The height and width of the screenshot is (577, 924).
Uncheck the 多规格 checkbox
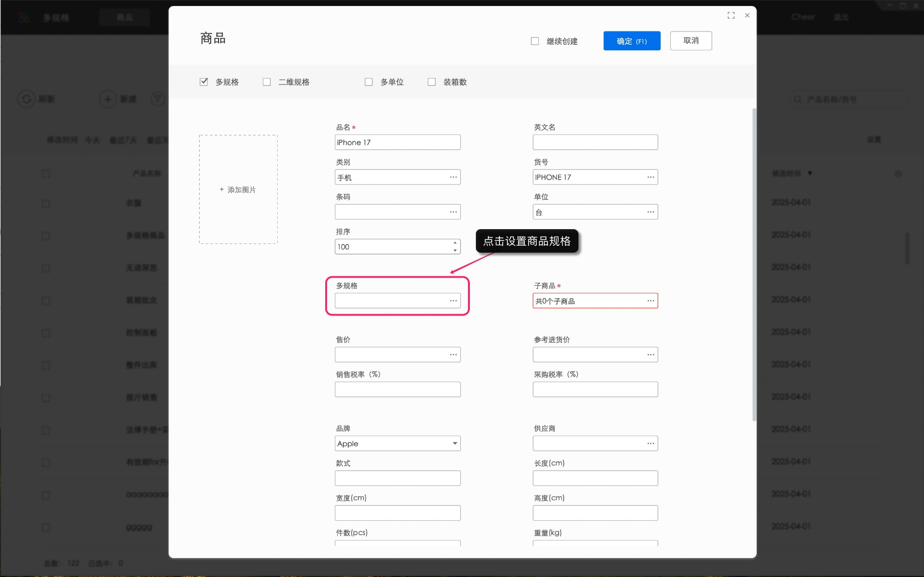coord(204,81)
